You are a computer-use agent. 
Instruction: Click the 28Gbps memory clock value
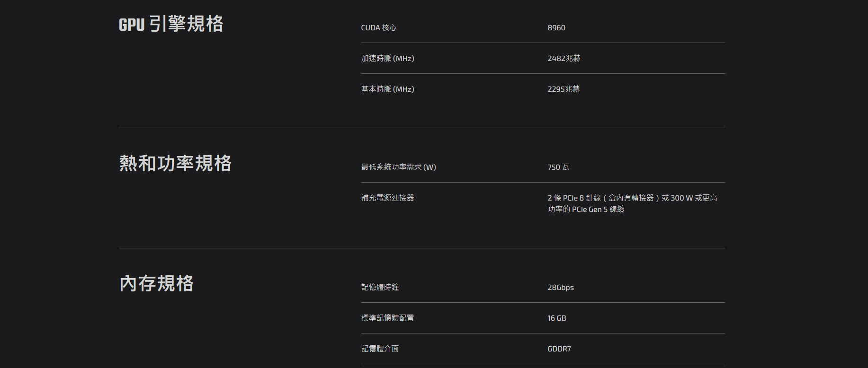(561, 288)
